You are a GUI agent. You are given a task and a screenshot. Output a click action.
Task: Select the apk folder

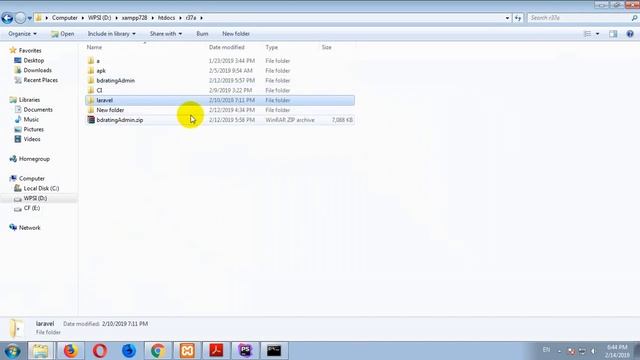click(x=101, y=71)
